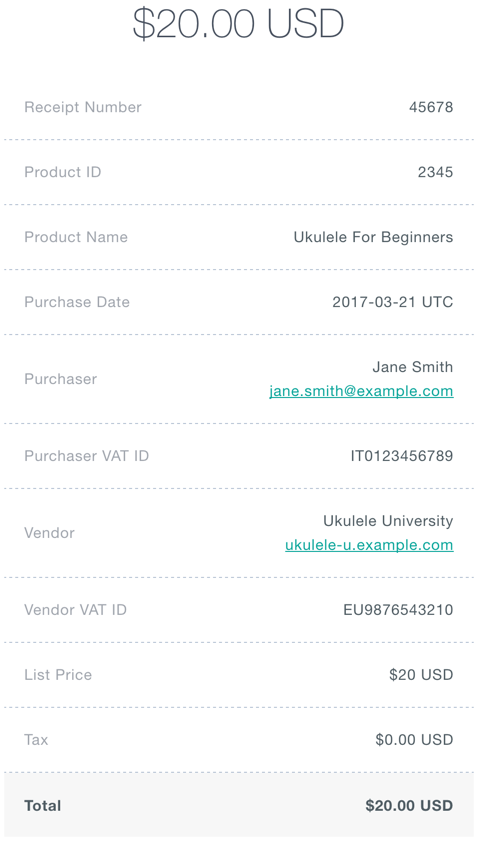Click the Vendor VAT ID label
481x841 pixels.
(76, 610)
